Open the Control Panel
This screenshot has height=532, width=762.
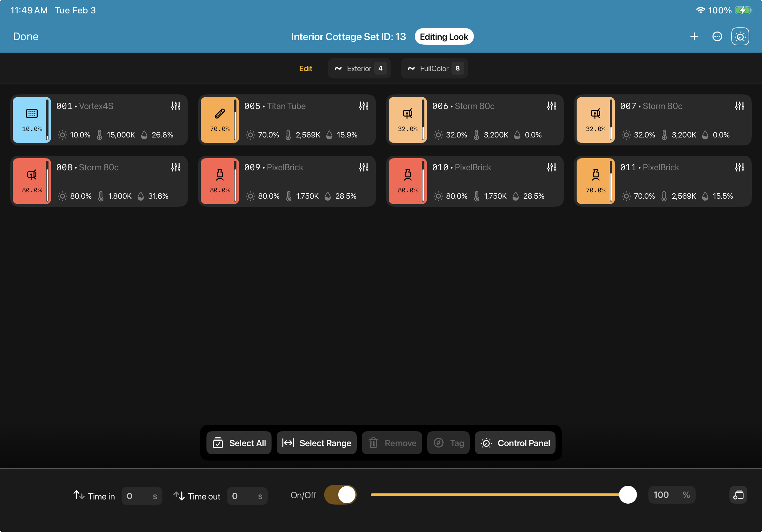pyautogui.click(x=515, y=443)
